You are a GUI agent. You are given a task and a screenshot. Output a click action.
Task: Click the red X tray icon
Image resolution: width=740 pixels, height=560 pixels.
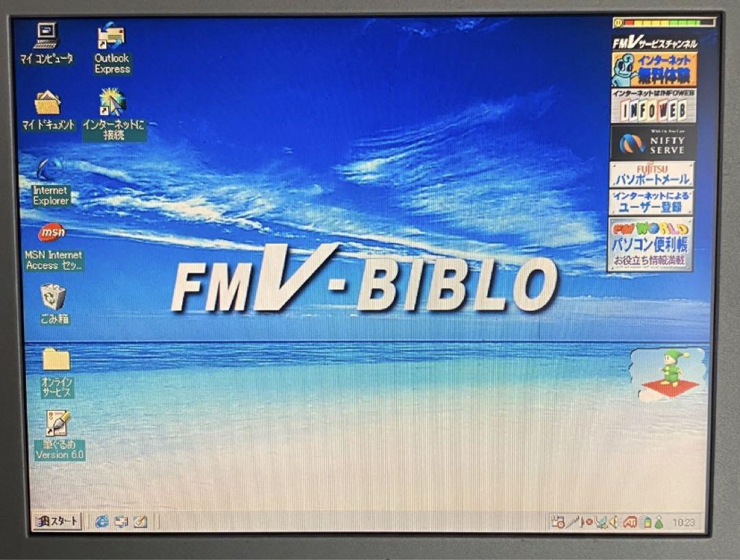coord(589,522)
